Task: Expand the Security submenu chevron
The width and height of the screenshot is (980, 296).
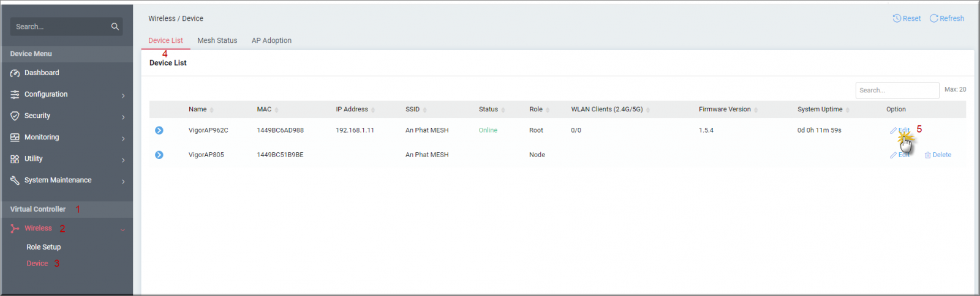Action: click(x=123, y=117)
